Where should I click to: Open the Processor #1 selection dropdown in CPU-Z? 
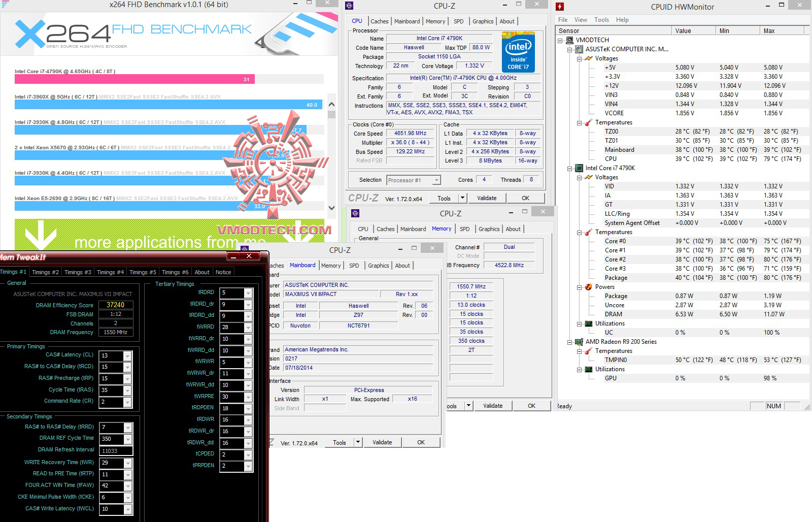pyautogui.click(x=436, y=180)
